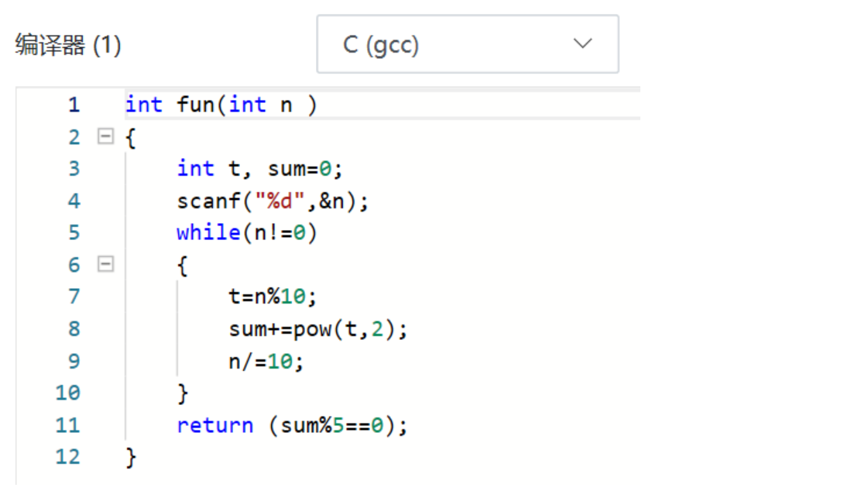Click the 'n/=10;' code line
The image size is (868, 491).
click(266, 362)
